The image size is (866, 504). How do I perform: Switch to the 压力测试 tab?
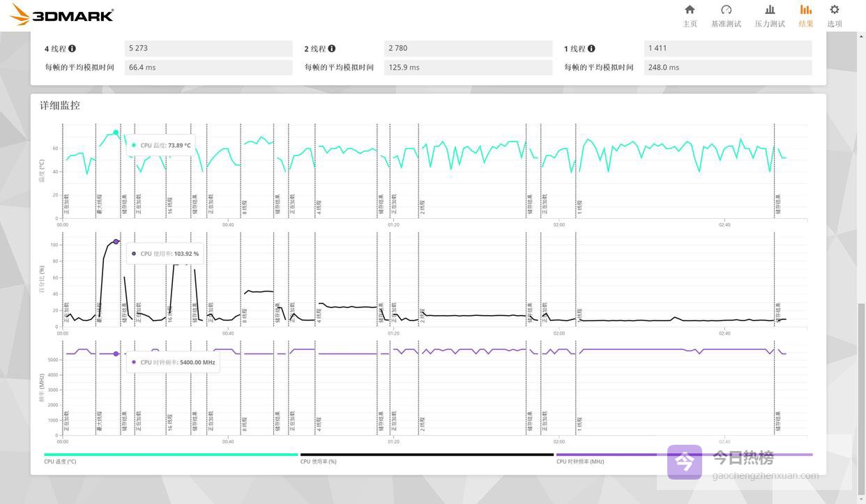(770, 15)
